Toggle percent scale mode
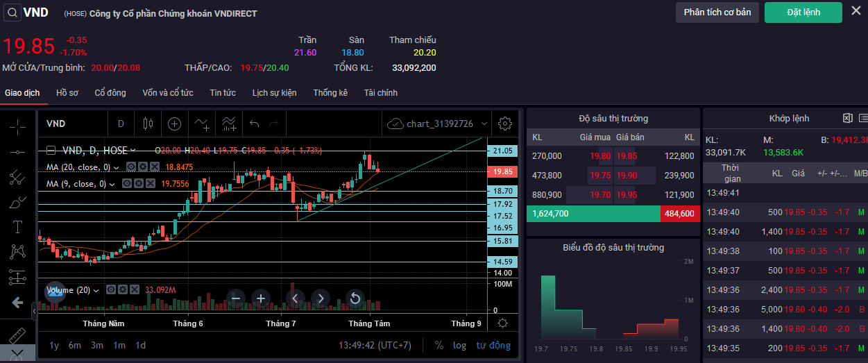The height and width of the screenshot is (363, 868). coord(439,345)
